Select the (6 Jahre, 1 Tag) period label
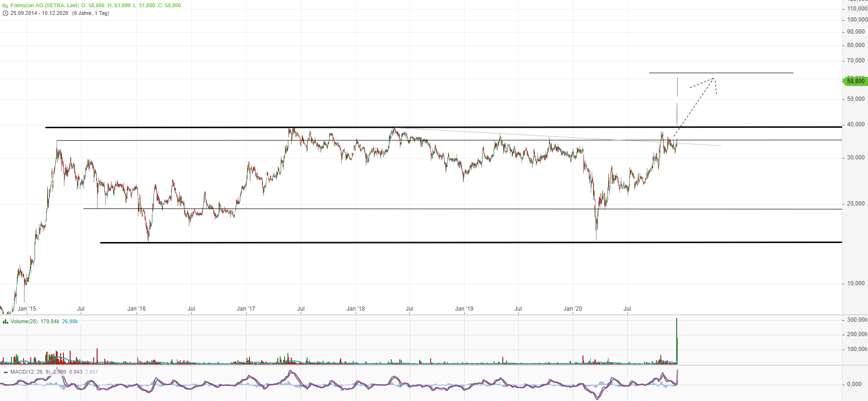Screen dimensions: 868x401 tap(90, 13)
